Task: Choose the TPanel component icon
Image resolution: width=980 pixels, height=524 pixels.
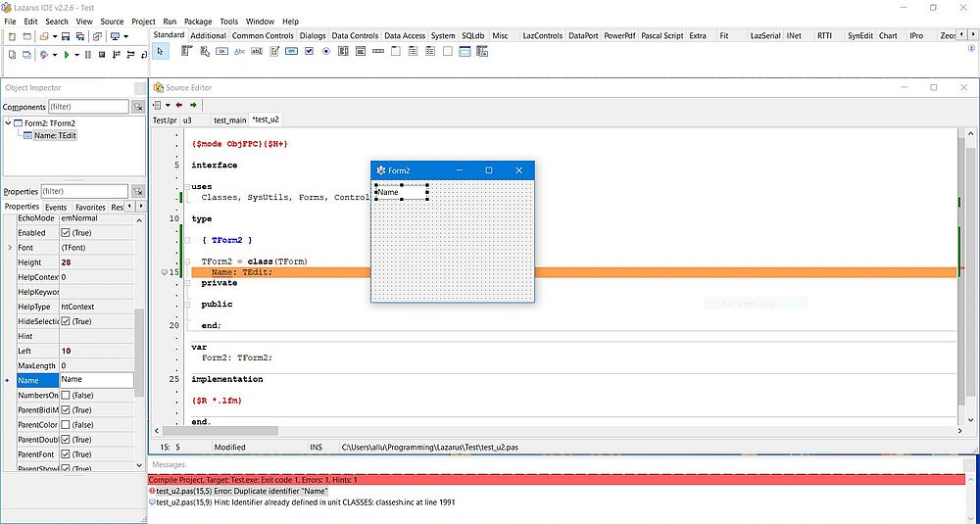Action: point(448,51)
